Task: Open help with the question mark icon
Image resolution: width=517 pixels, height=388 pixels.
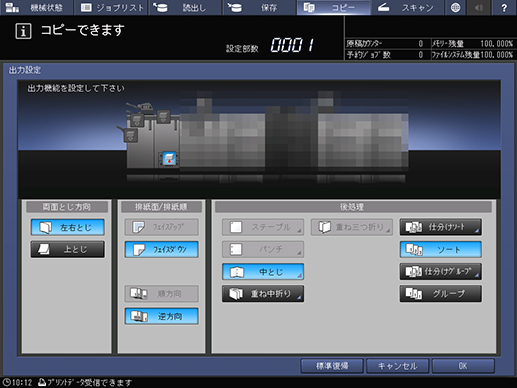Action: click(x=504, y=7)
